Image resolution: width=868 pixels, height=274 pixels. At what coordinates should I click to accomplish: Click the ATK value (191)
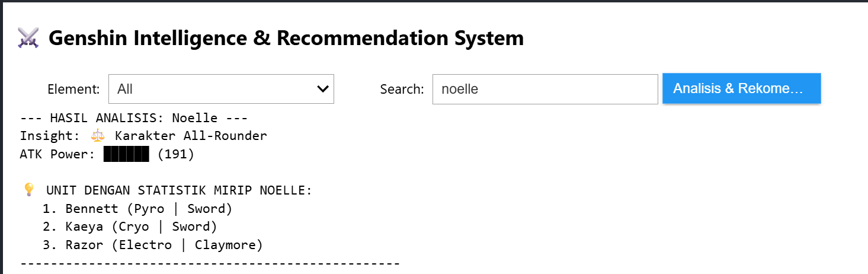tap(175, 155)
